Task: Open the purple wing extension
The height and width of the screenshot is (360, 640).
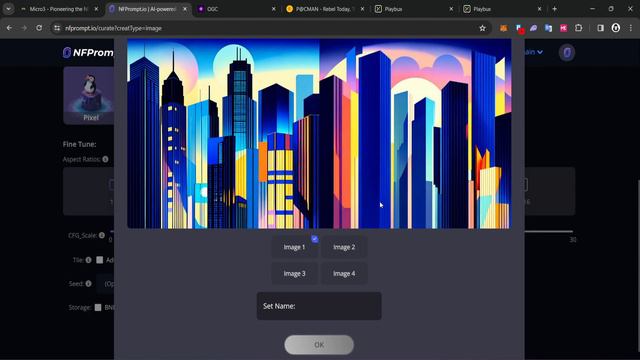Action: pos(533,28)
